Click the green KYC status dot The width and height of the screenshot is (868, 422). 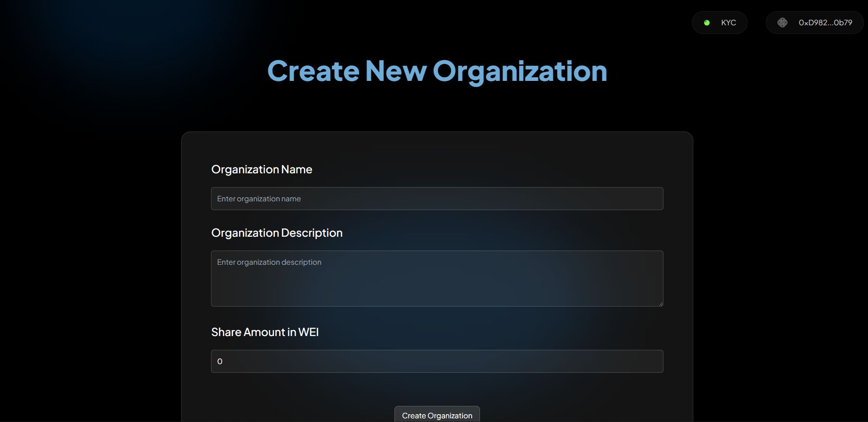[x=707, y=23]
